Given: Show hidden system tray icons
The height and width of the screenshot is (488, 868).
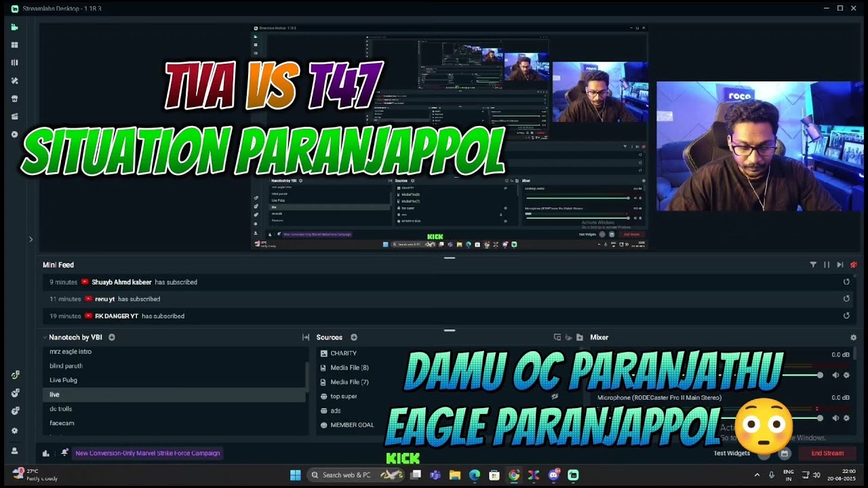Looking at the screenshot, I should pyautogui.click(x=757, y=475).
